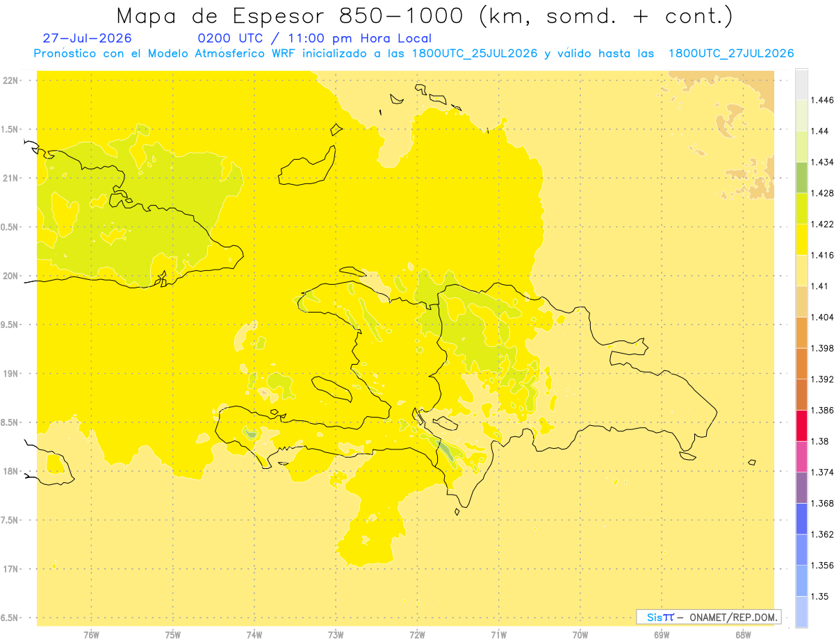Image resolution: width=834 pixels, height=644 pixels.
Task: Pick the purple swatch between 1.368 and 1.374
Action: pyautogui.click(x=801, y=488)
